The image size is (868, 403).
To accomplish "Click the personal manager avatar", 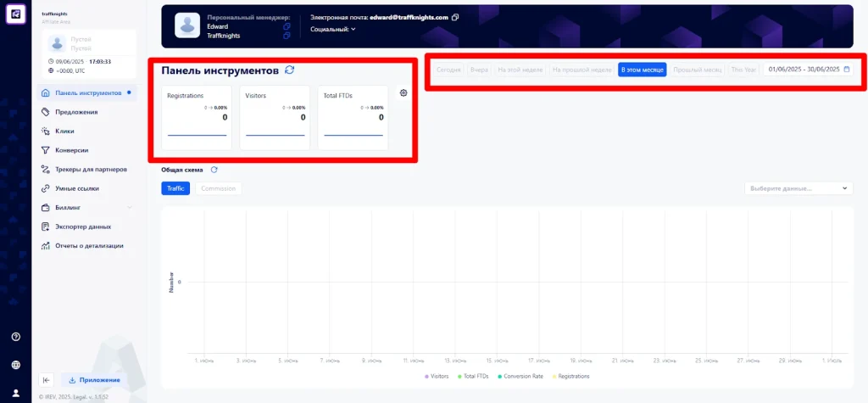I will [x=187, y=25].
